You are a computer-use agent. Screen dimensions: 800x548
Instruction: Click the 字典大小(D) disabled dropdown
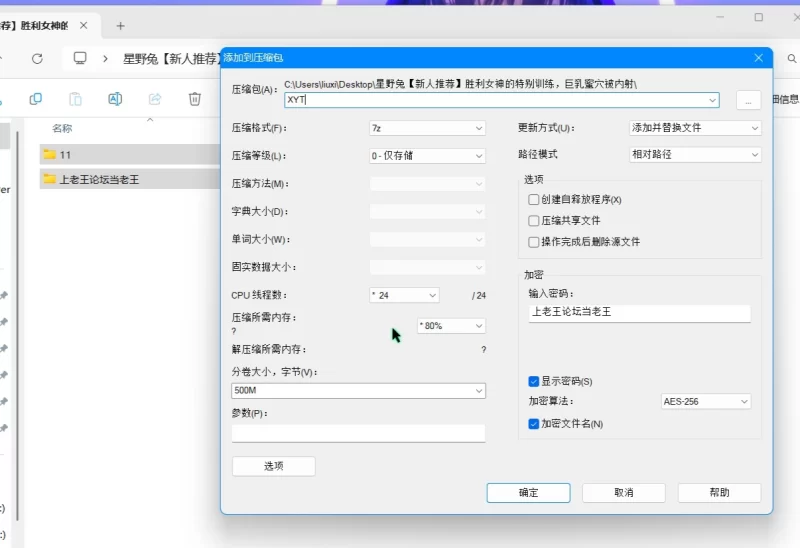(x=427, y=211)
